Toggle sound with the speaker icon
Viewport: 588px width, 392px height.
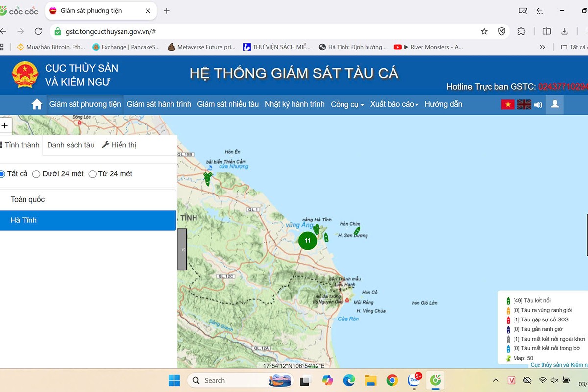click(x=538, y=105)
